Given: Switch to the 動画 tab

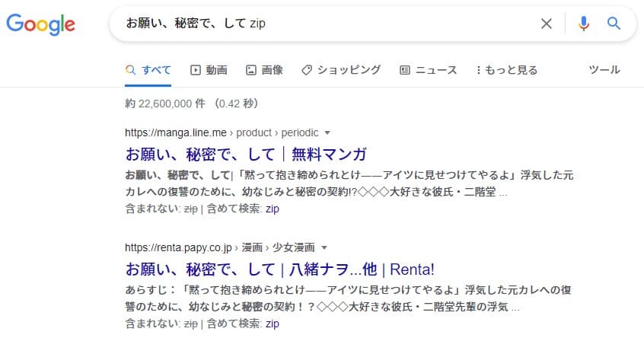Looking at the screenshot, I should pyautogui.click(x=209, y=70).
